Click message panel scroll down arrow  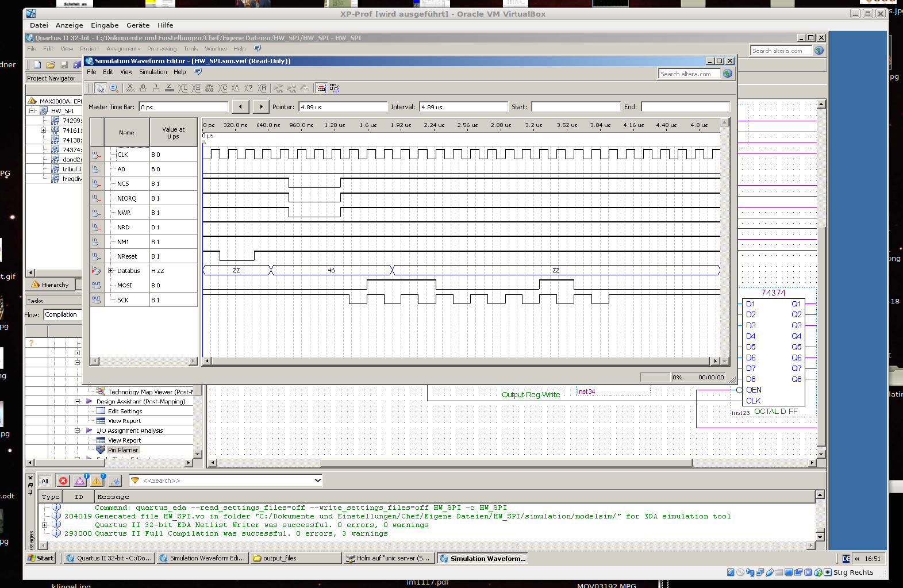[x=820, y=537]
